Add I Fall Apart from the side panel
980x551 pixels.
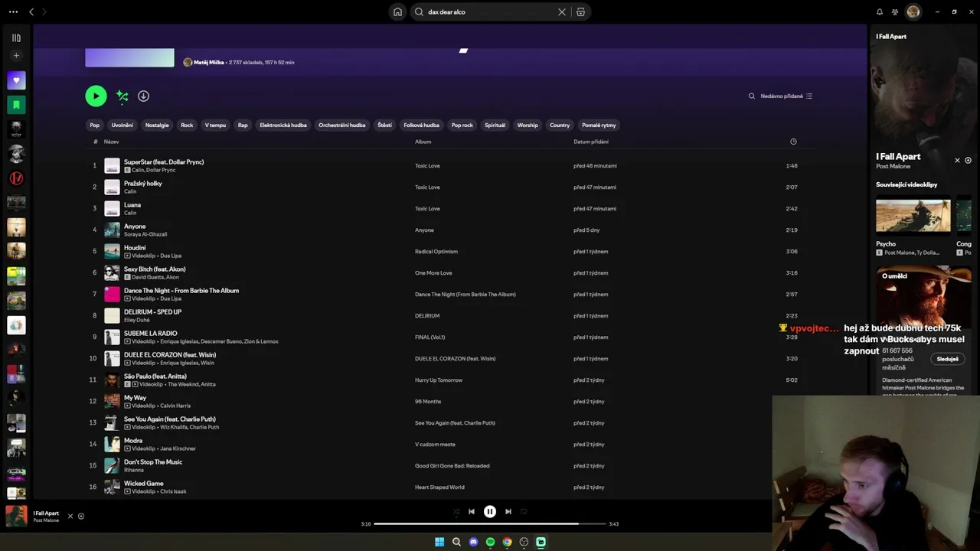[969, 161]
